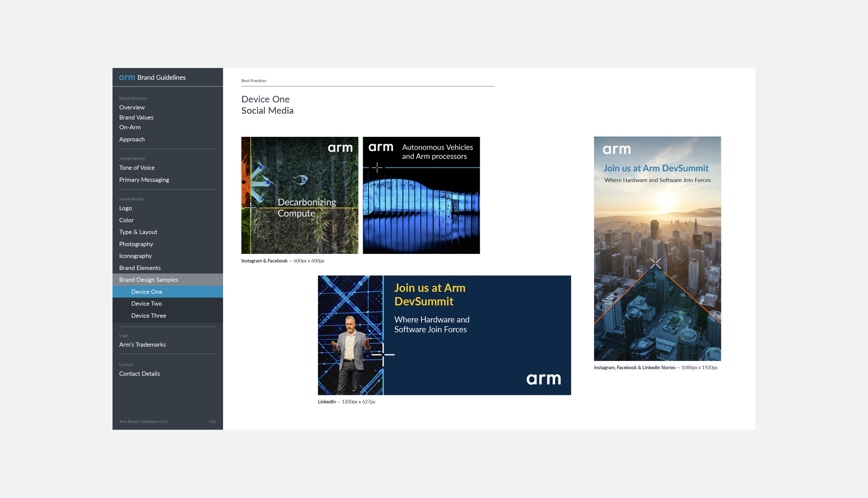Click the Autonomous Vehicles sample image
This screenshot has width=868, height=498.
[x=421, y=195]
